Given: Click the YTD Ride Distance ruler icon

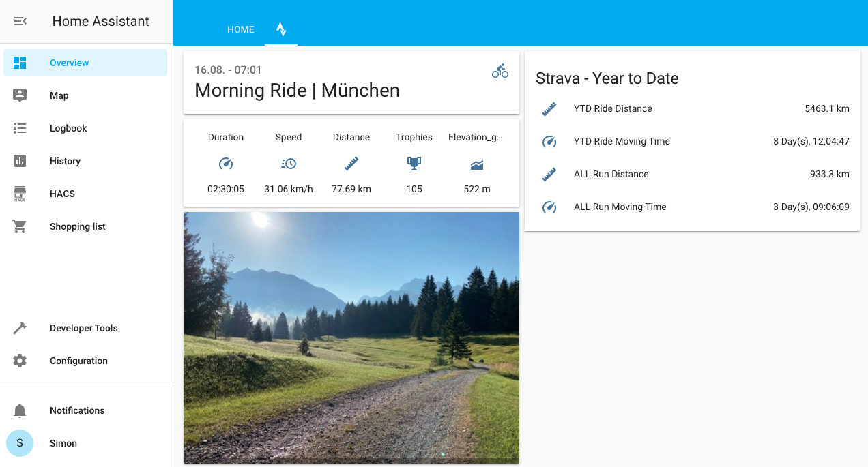Looking at the screenshot, I should pyautogui.click(x=549, y=108).
